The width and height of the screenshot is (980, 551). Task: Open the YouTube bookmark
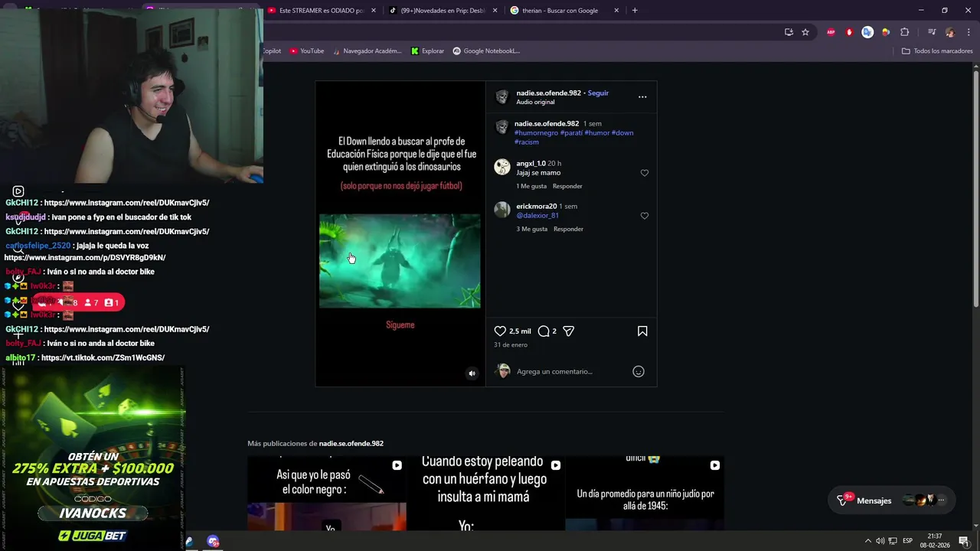point(306,51)
